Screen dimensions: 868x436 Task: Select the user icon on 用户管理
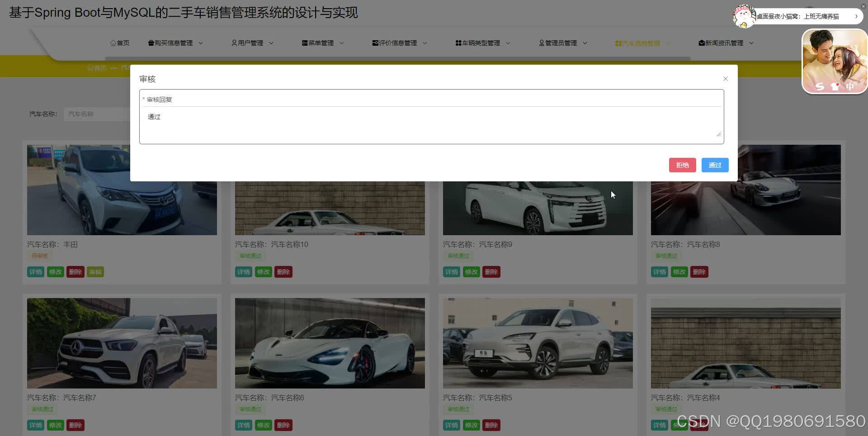click(x=234, y=43)
